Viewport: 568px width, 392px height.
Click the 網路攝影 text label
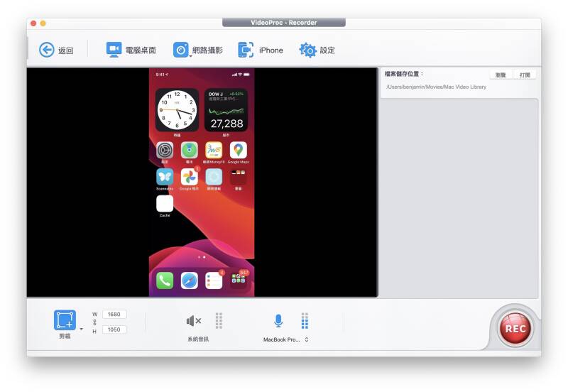(x=207, y=50)
